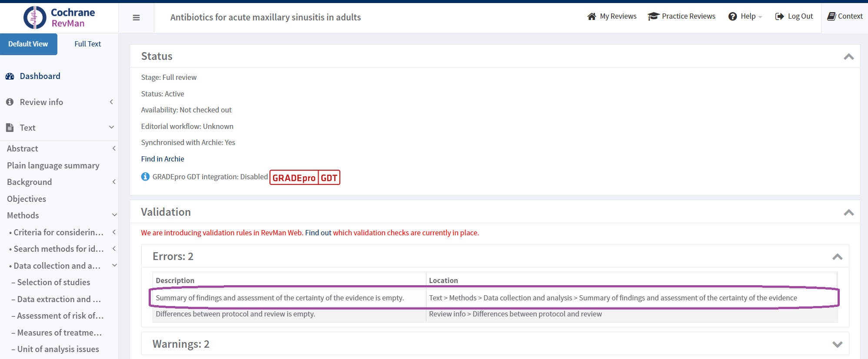868x359 pixels.
Task: Toggle the hamburger sidebar menu icon
Action: [136, 18]
